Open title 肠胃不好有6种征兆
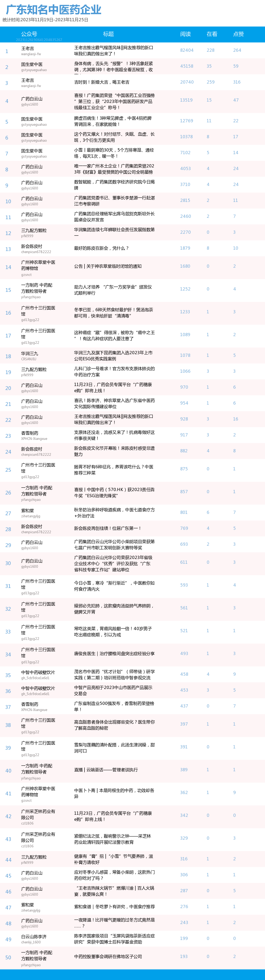The width and height of the screenshot is (265, 980). [114, 470]
